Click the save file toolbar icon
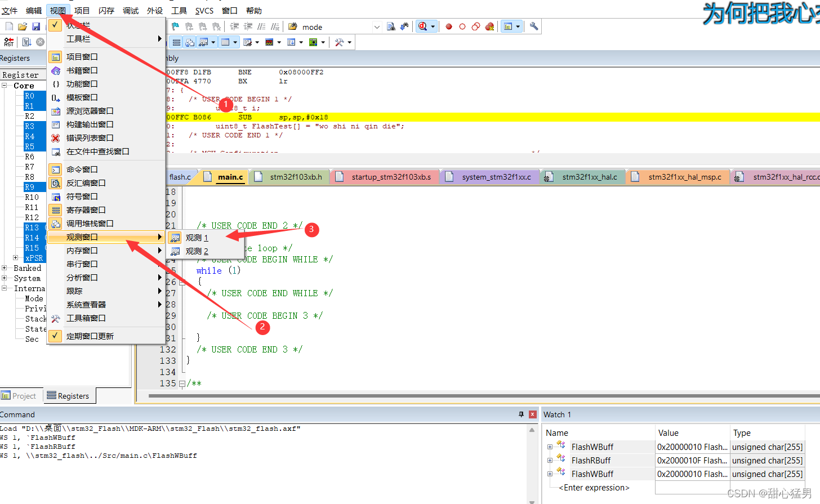Image resolution: width=820 pixels, height=504 pixels. [36, 26]
